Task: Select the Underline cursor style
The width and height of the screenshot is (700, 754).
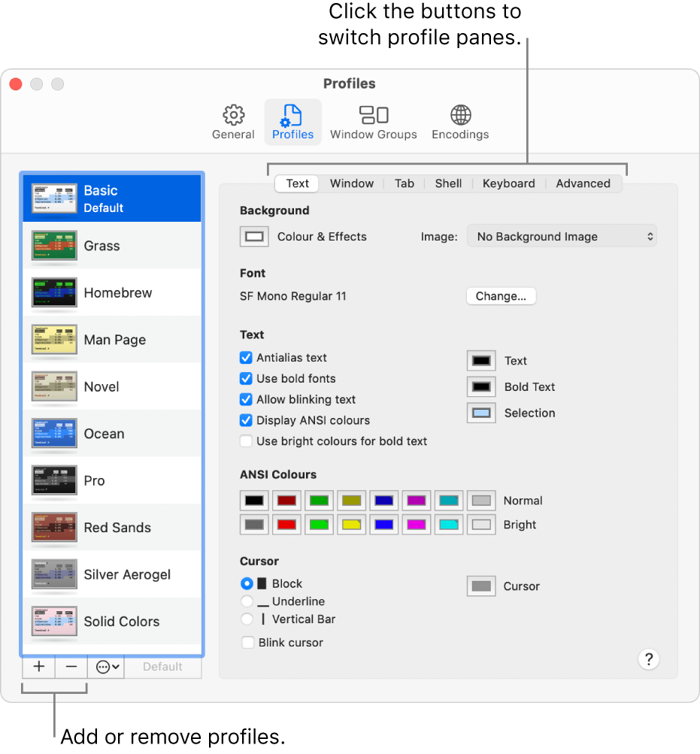Action: coord(245,601)
